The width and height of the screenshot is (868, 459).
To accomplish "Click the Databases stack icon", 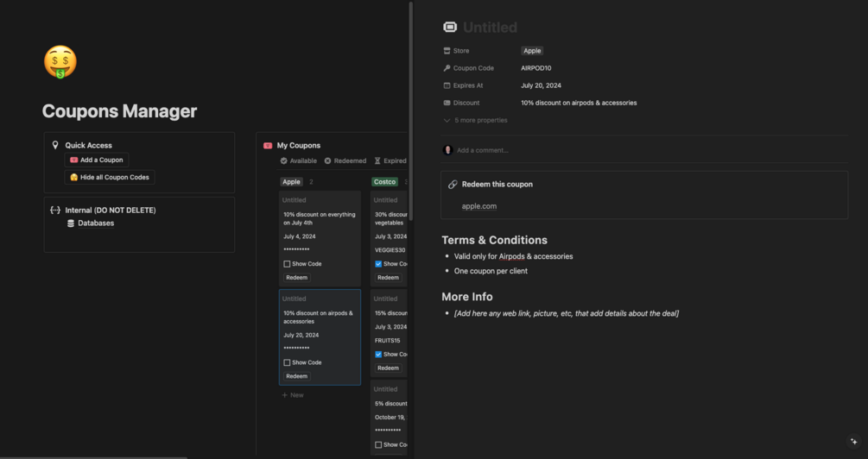I will [x=71, y=223].
